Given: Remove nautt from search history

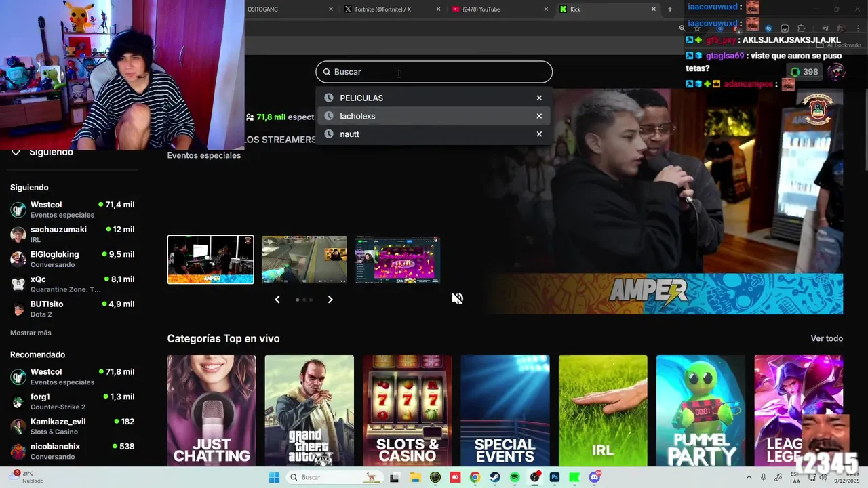Looking at the screenshot, I should (x=539, y=134).
